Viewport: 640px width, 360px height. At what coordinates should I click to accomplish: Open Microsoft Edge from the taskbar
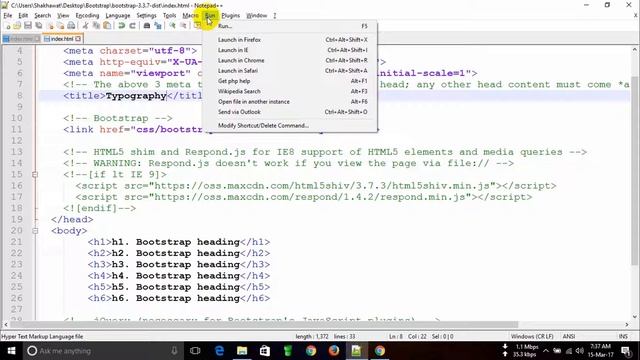(x=219, y=351)
